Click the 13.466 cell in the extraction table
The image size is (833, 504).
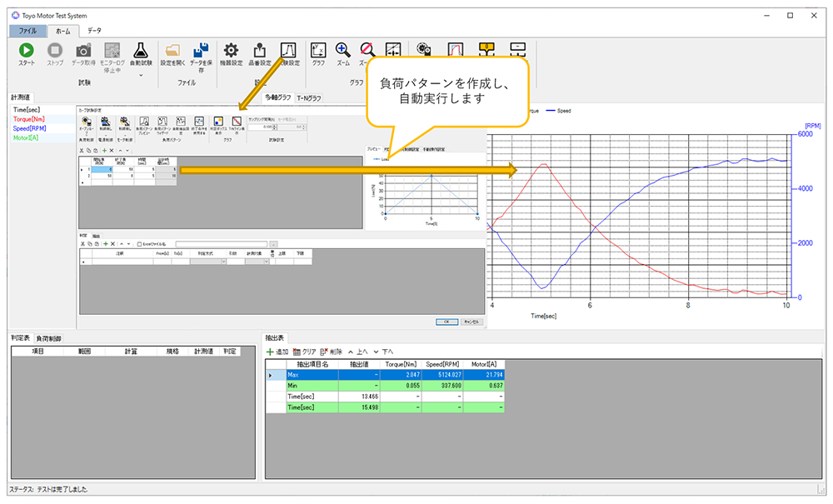[x=359, y=397]
